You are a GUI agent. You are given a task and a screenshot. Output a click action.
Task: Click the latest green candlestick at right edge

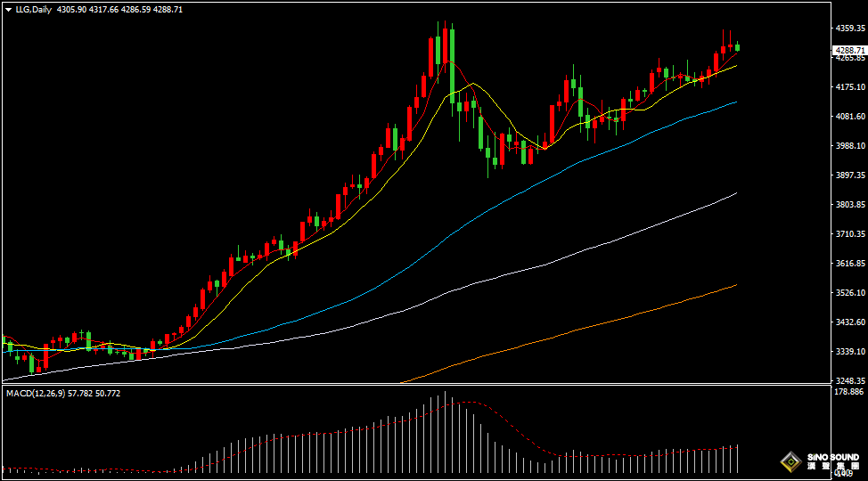point(737,47)
